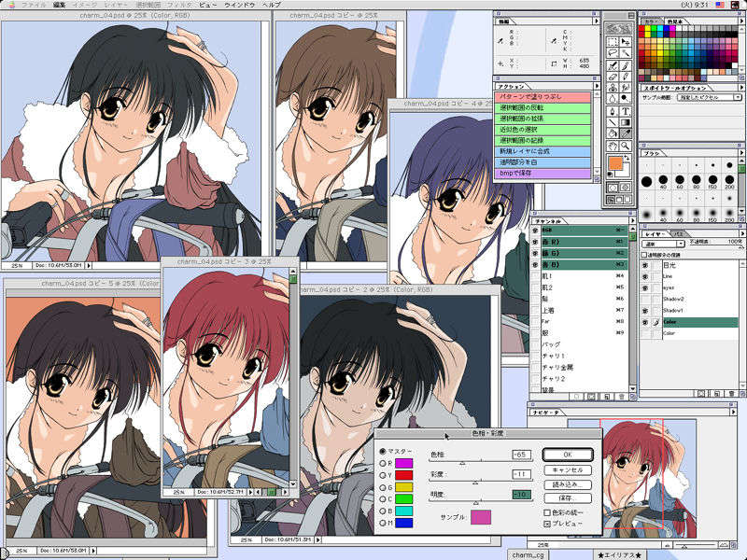Select the Line tool

pyautogui.click(x=613, y=123)
